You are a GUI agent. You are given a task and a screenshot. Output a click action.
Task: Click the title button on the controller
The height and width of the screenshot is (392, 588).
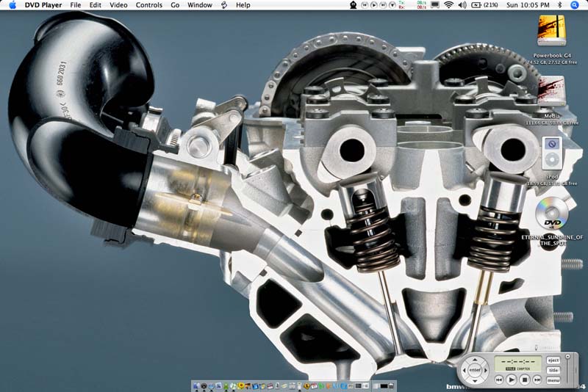coord(553,370)
